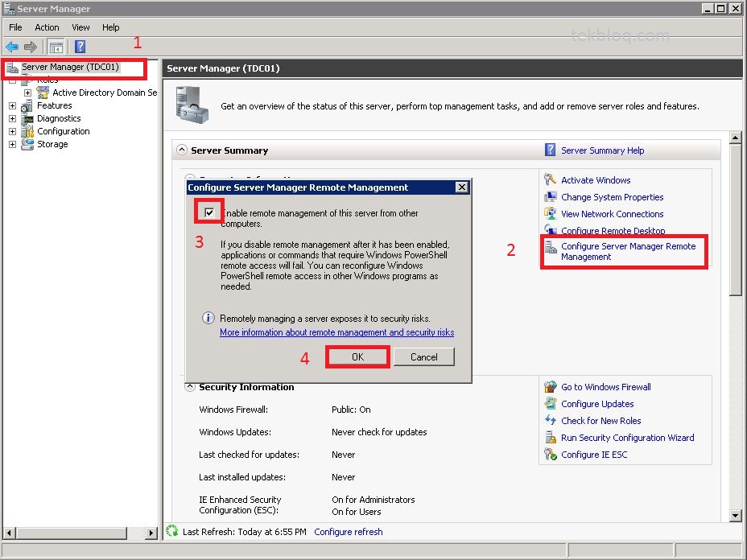747x560 pixels.
Task: Click the Change System Properties icon
Action: [551, 196]
